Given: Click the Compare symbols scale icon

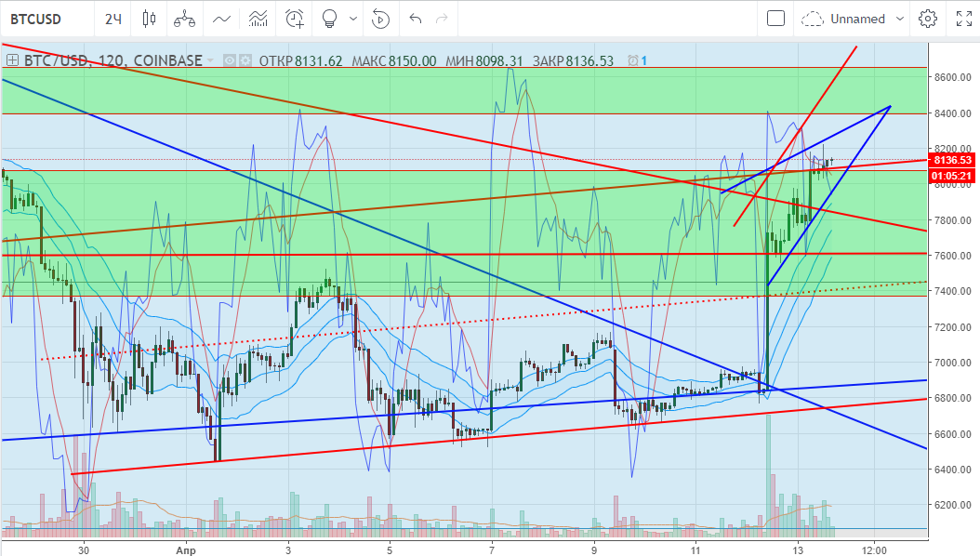Looking at the screenshot, I should 186,18.
